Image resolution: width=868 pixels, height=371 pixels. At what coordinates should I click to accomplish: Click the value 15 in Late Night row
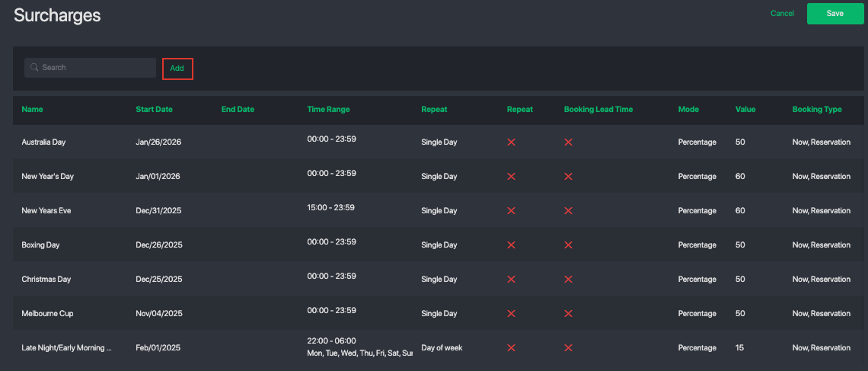point(739,347)
